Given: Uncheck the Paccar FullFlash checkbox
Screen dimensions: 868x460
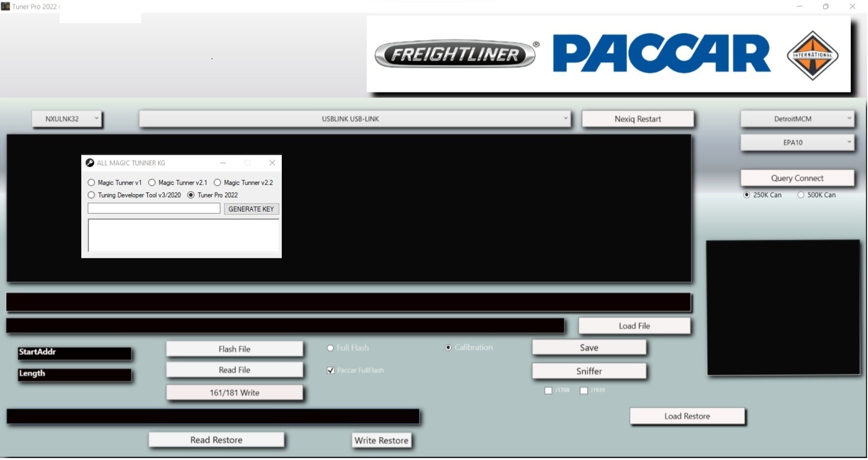Looking at the screenshot, I should 330,370.
